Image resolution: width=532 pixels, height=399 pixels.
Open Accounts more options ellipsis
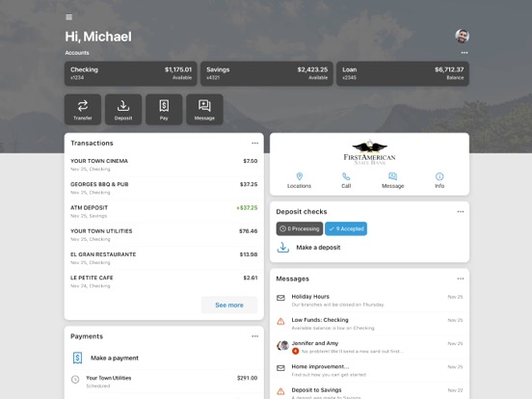pyautogui.click(x=465, y=53)
